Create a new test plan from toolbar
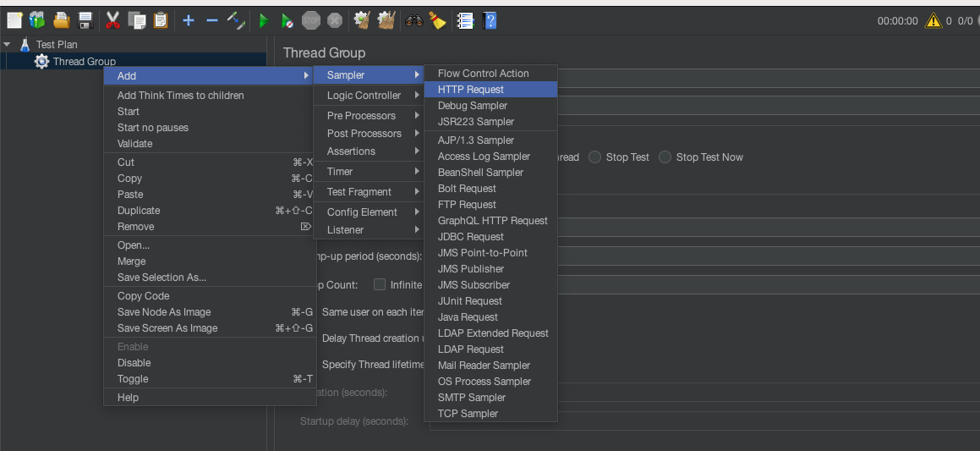The height and width of the screenshot is (451, 980). click(x=14, y=20)
